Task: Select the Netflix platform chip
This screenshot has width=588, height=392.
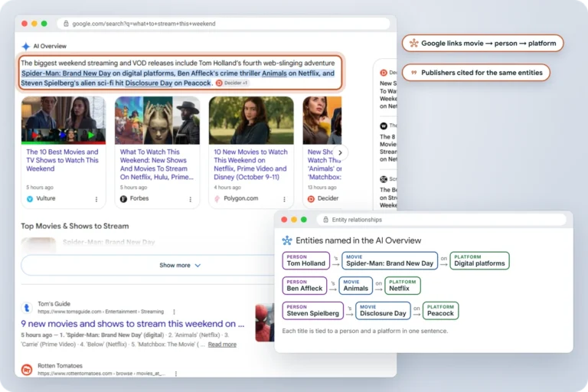Action: tap(403, 286)
